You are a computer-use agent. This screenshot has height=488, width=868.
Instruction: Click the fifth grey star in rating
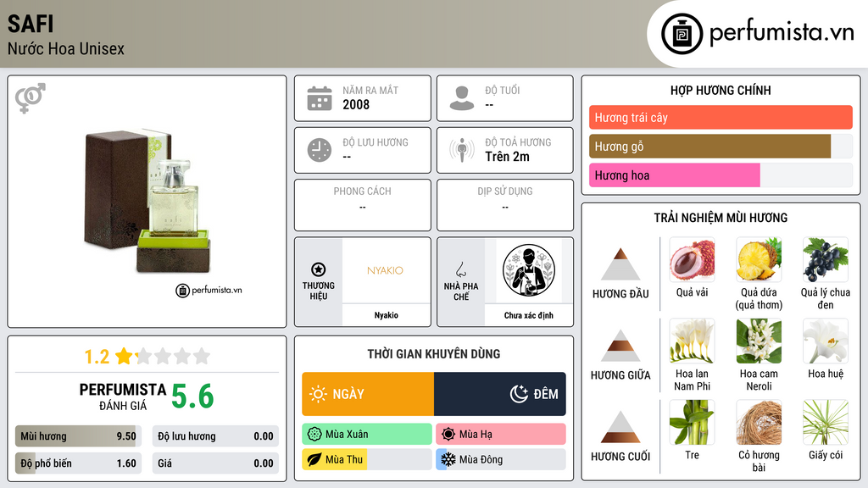[202, 356]
